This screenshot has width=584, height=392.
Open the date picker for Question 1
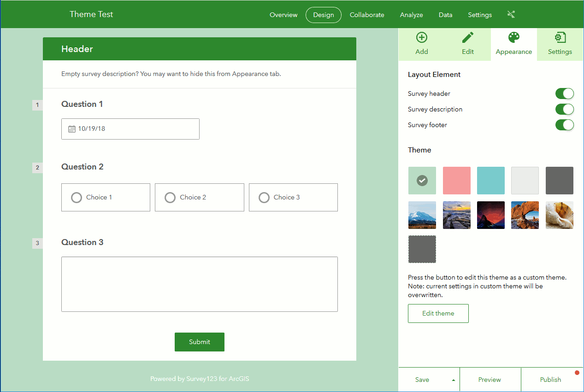pyautogui.click(x=130, y=129)
